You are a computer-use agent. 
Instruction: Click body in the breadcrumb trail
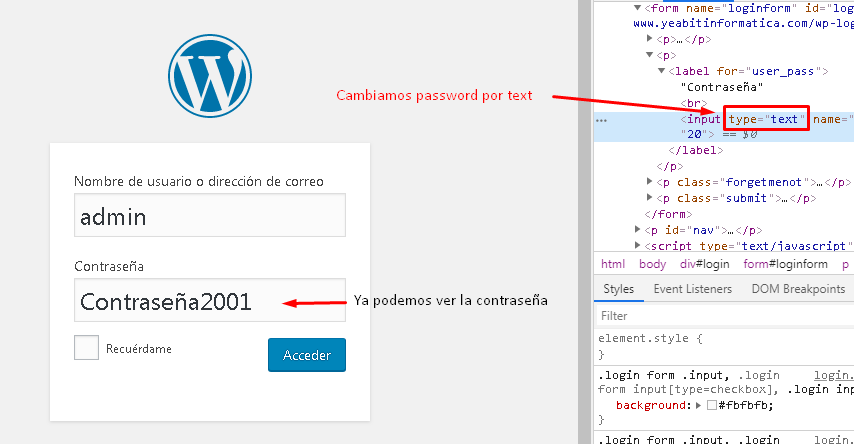[652, 264]
